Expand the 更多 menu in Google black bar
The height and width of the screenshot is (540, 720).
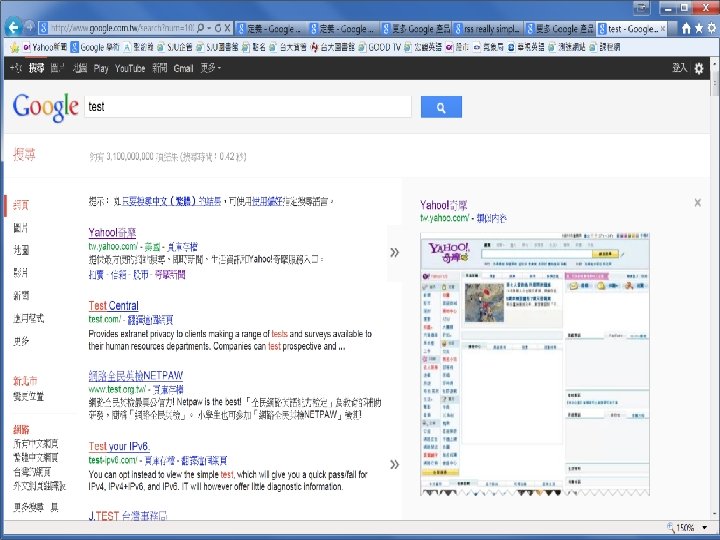pos(210,68)
